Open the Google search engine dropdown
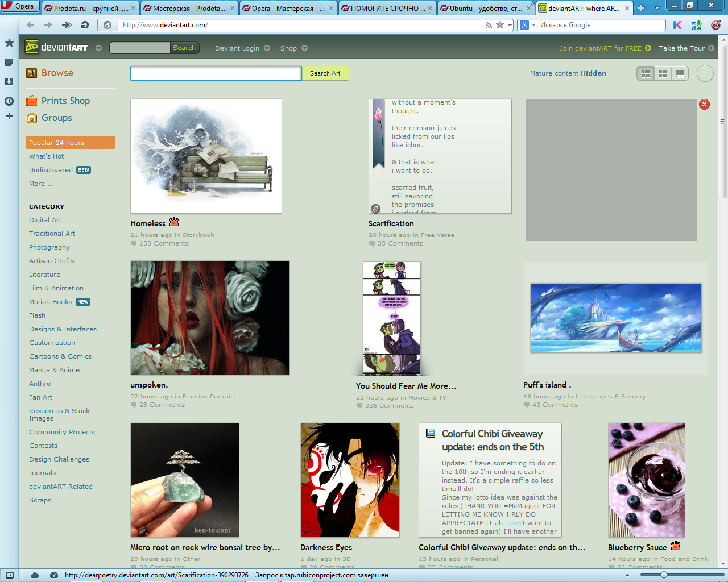728x582 pixels. point(527,25)
